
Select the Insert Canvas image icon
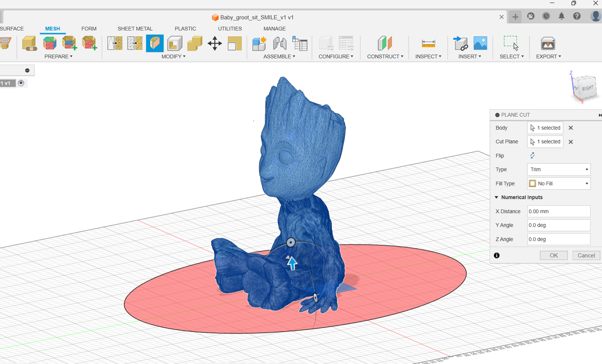click(x=480, y=43)
